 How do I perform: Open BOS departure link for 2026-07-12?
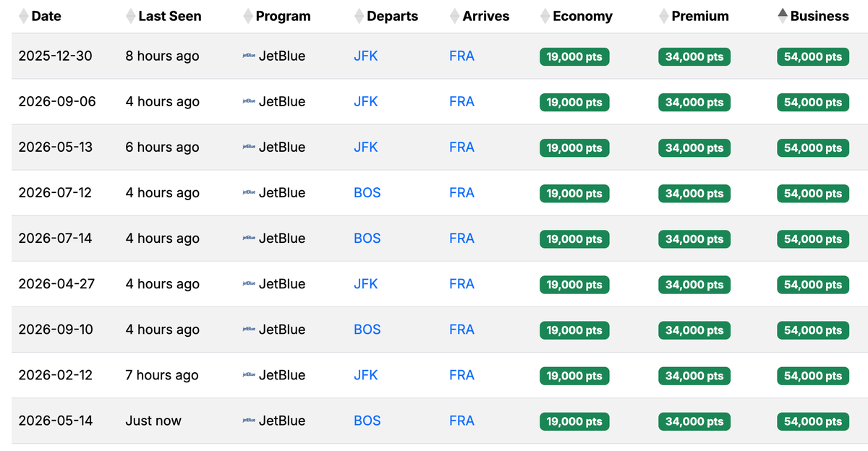367,193
